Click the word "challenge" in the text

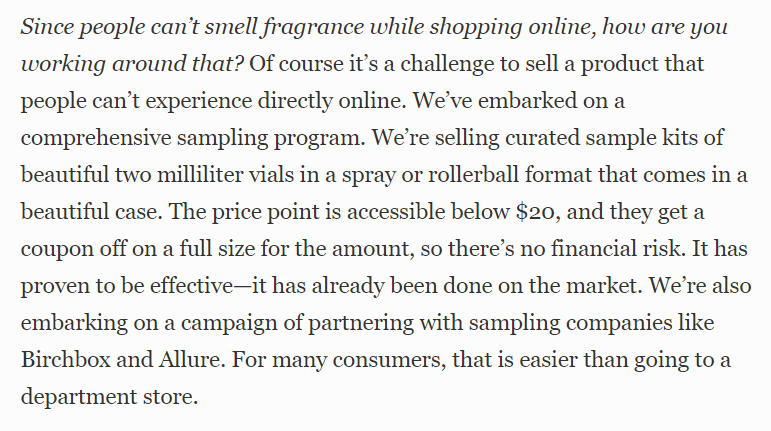447,64
